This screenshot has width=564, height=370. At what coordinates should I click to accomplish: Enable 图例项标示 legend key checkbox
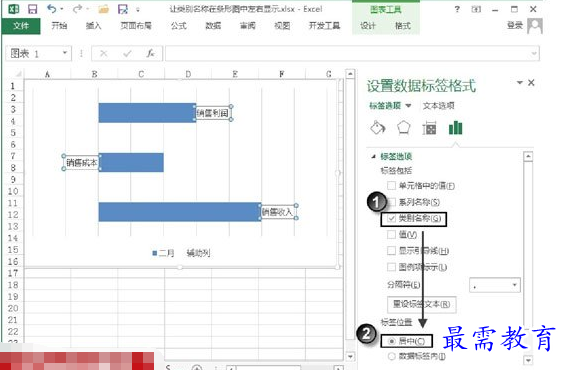point(391,267)
